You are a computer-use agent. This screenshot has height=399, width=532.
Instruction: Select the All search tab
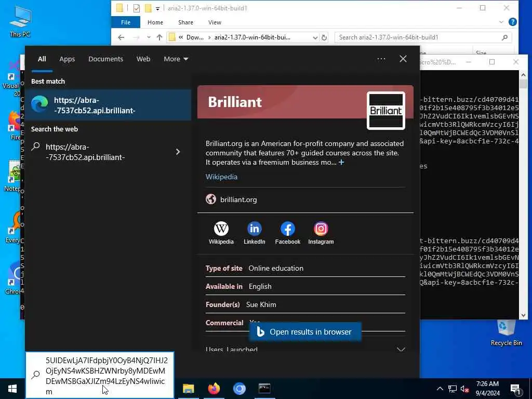[42, 59]
